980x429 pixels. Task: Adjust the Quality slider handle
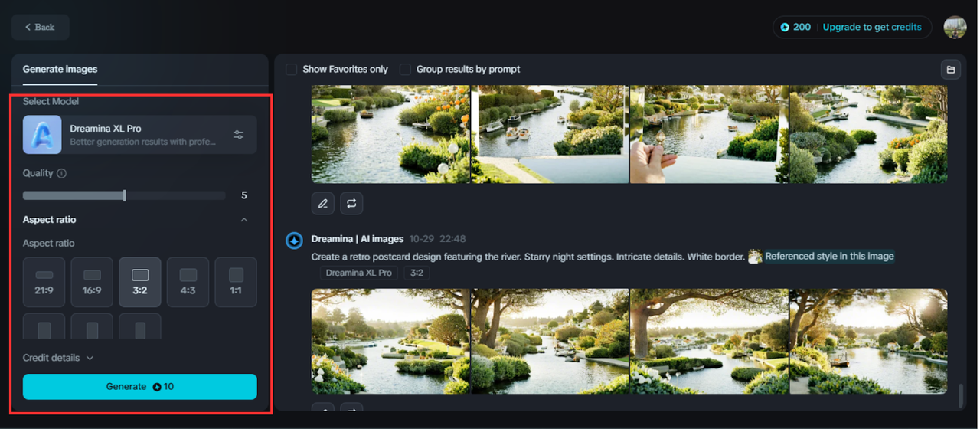125,195
